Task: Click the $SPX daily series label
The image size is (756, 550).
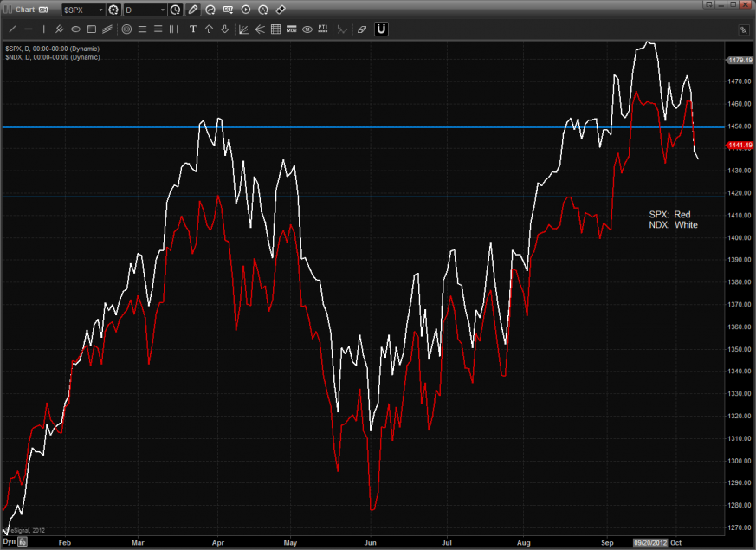Action: coord(53,49)
